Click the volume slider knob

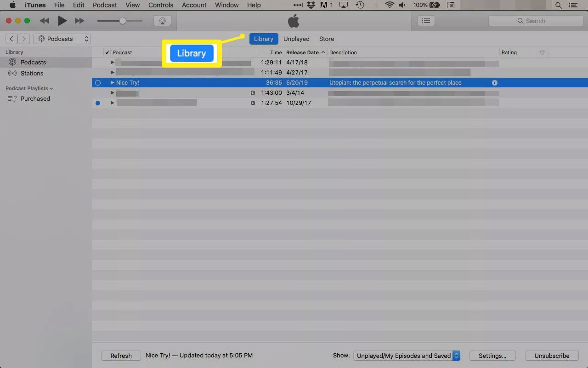click(123, 21)
